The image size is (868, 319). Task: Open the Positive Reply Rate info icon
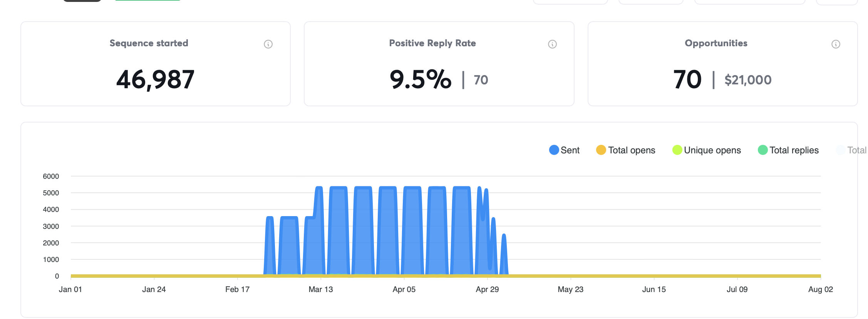(552, 44)
